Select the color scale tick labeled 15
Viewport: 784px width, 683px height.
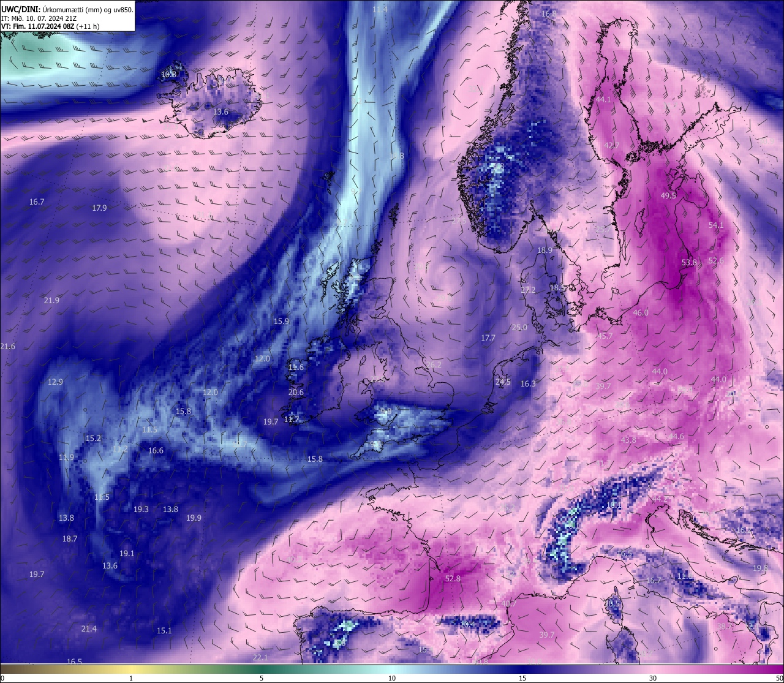[522, 677]
